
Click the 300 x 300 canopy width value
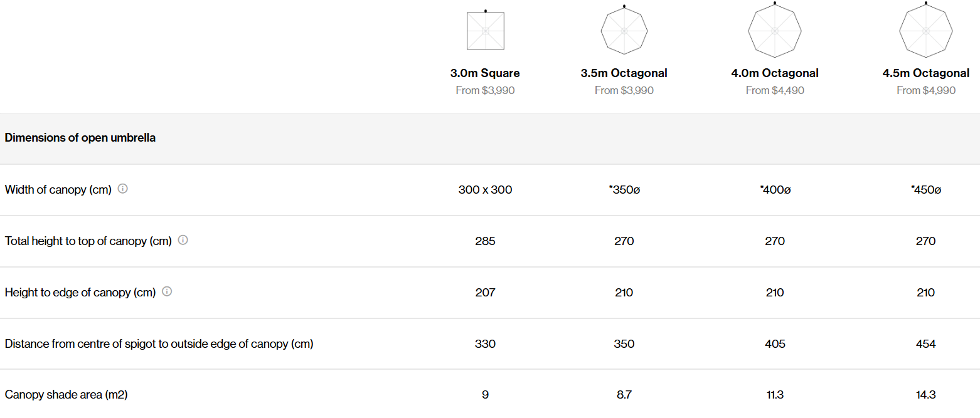[485, 190]
